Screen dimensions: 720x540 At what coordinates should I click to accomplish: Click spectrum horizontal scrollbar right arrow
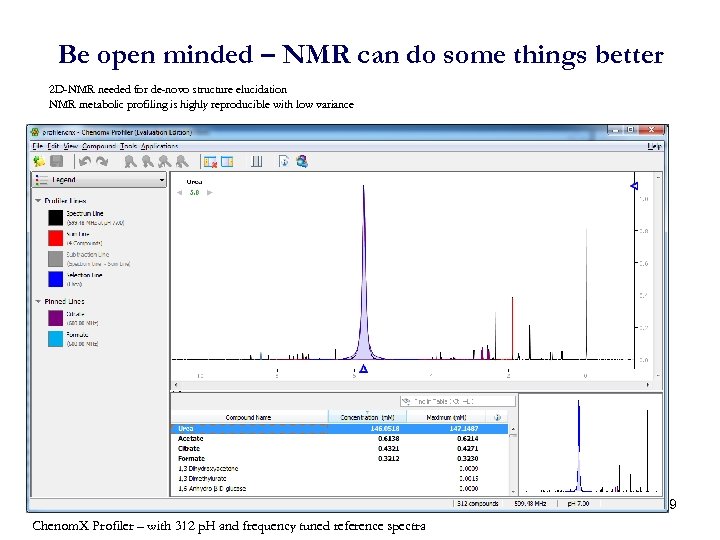[x=647, y=385]
